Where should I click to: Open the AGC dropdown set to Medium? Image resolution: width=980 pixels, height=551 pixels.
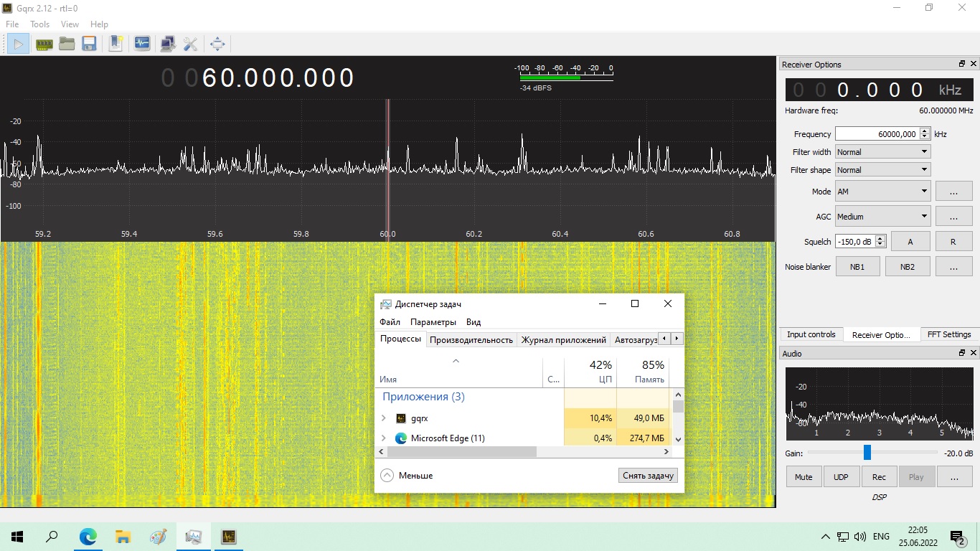click(882, 217)
